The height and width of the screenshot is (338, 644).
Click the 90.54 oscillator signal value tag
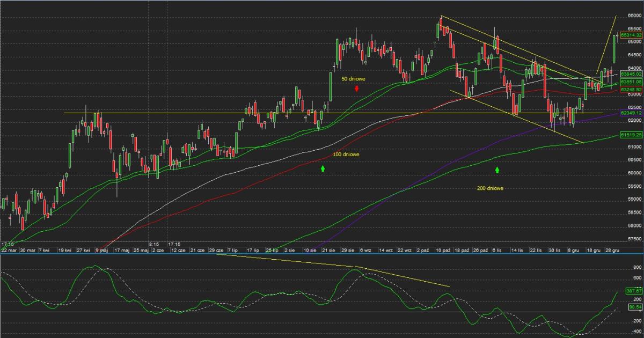(633, 307)
